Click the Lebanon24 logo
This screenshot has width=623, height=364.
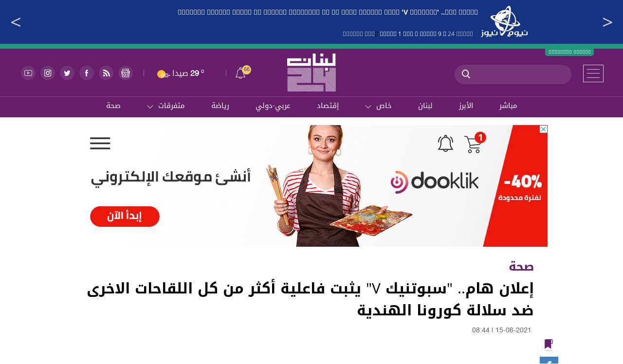point(311,73)
